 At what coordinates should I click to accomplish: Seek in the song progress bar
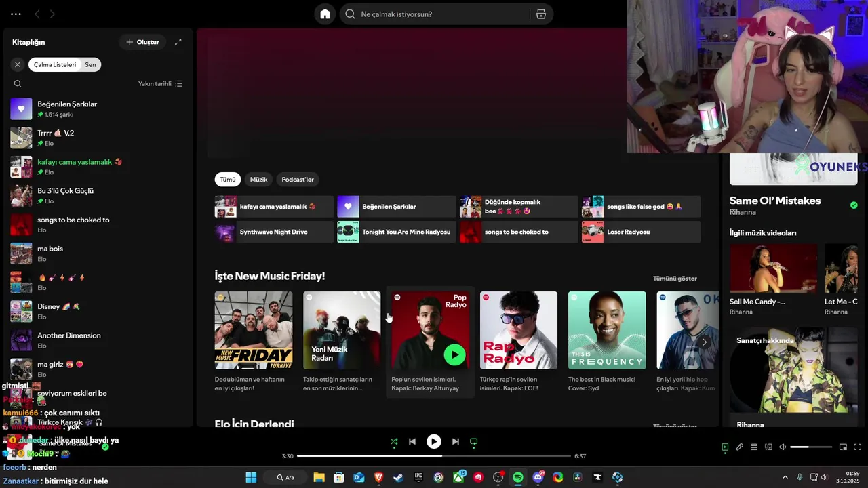tap(434, 456)
